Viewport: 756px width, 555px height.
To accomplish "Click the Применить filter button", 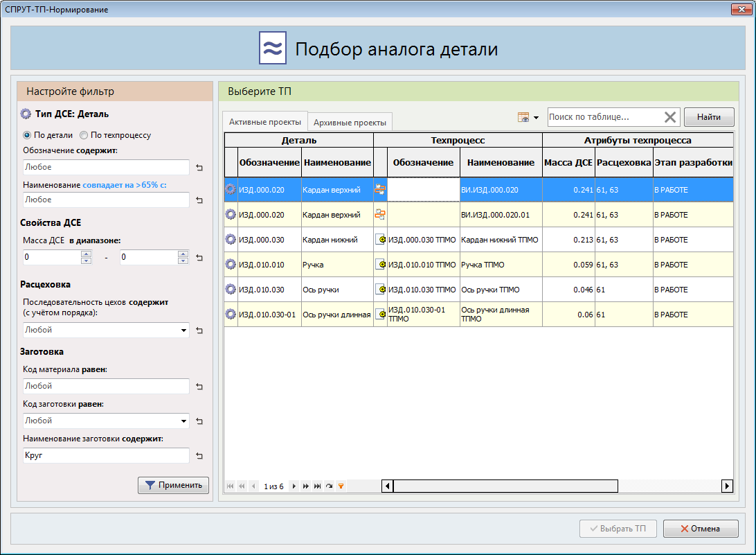I will [x=173, y=486].
